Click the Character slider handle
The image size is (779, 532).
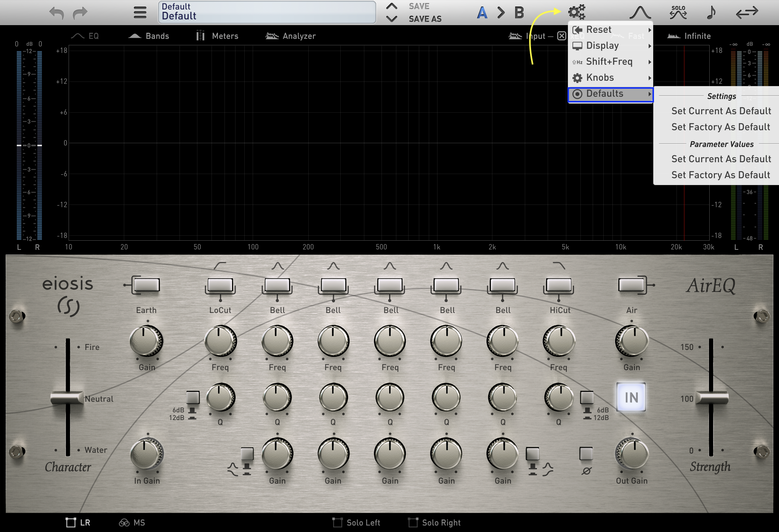67,398
